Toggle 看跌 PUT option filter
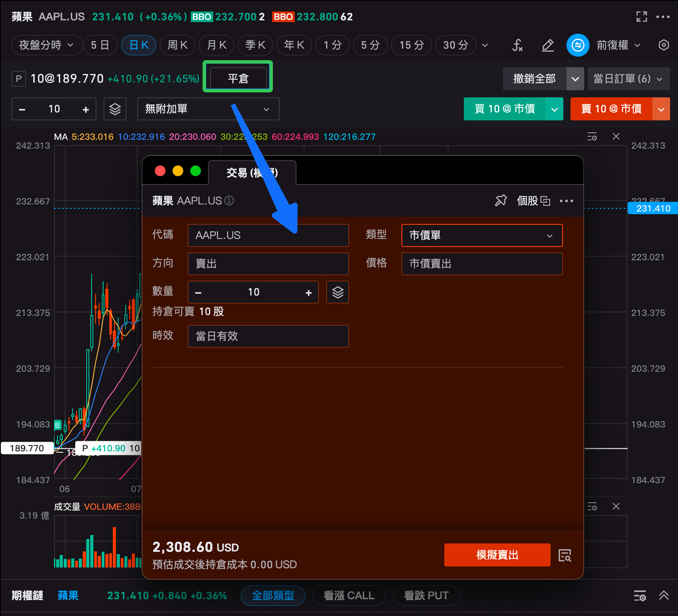The height and width of the screenshot is (616, 678). [x=426, y=596]
